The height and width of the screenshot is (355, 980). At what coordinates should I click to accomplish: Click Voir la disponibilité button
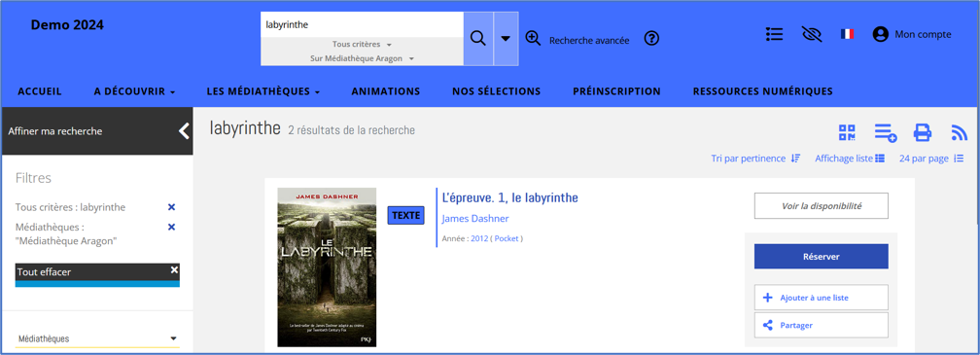[822, 206]
